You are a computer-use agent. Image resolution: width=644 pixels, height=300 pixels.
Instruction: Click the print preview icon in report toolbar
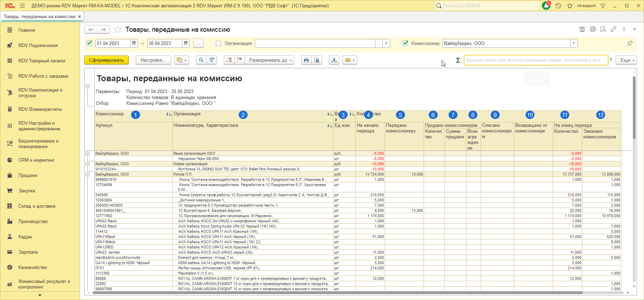click(x=317, y=60)
